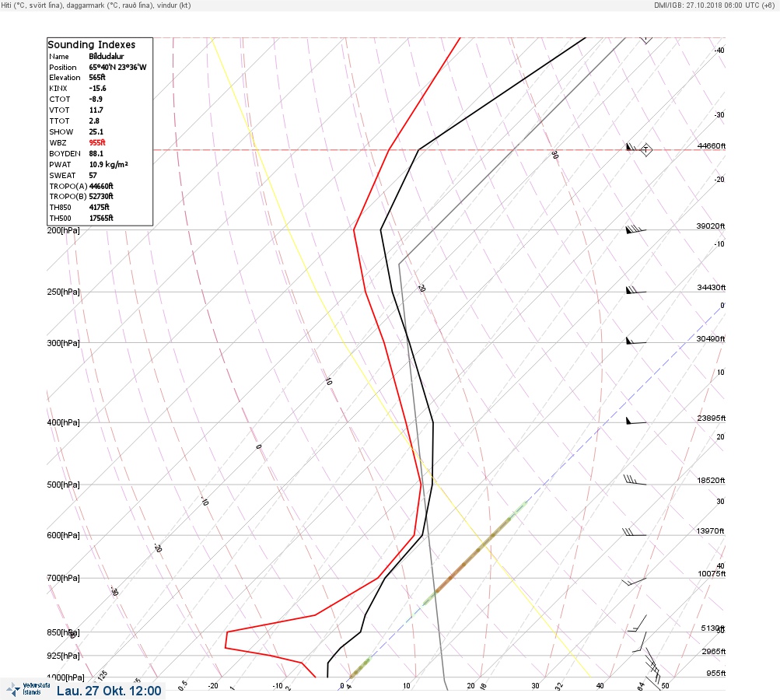Screen dimensions: 780x700
Task: Click the forecast time Lau. 27 Okt. 12:00
Action: click(x=109, y=691)
